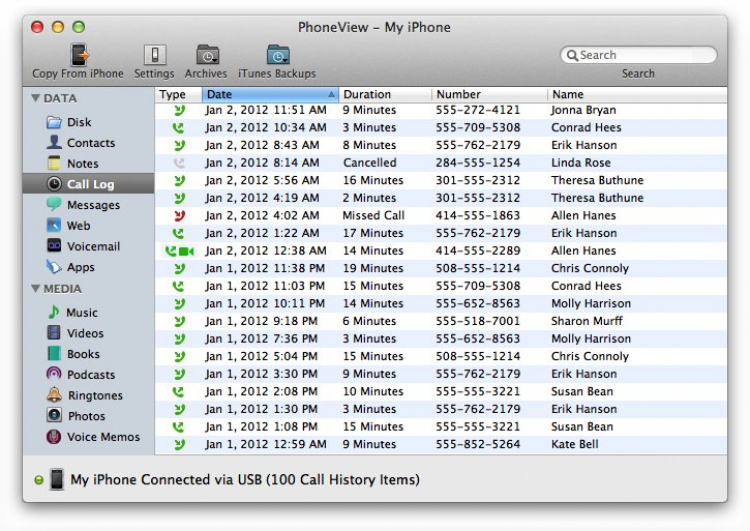The image size is (750, 531).
Task: Select Molly Harrison call at 7:36 PM
Action: tap(441, 339)
